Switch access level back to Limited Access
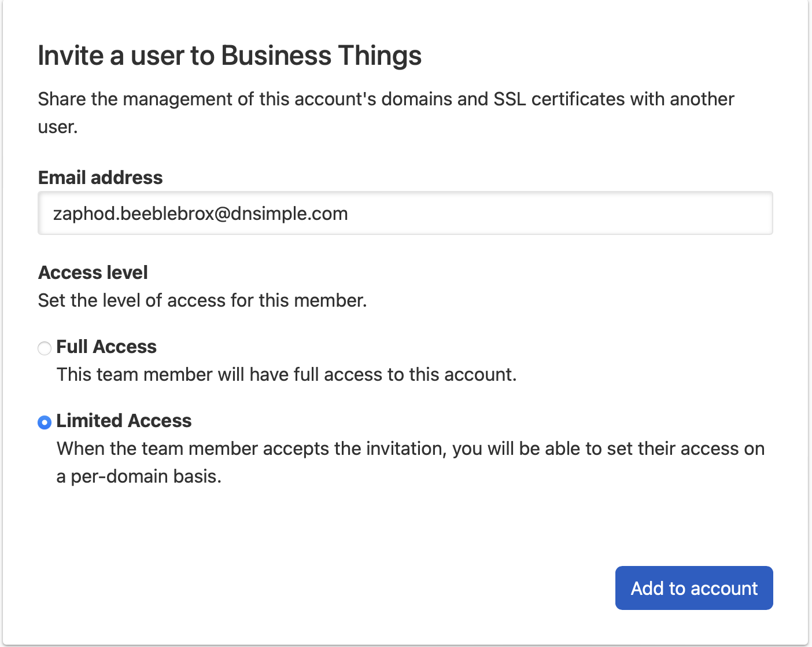Screen dimensions: 812x647 (x=45, y=422)
